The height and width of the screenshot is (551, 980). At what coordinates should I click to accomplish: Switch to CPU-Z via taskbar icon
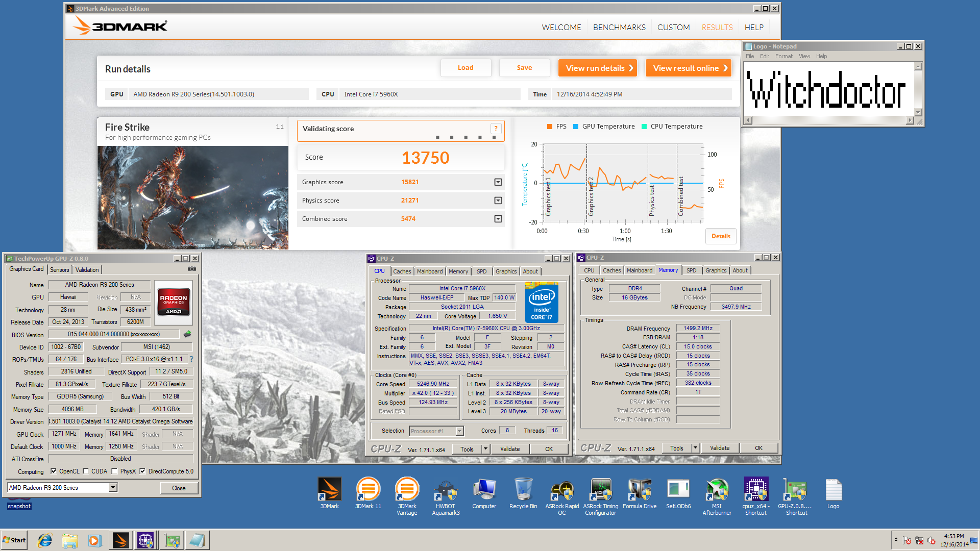(x=145, y=540)
